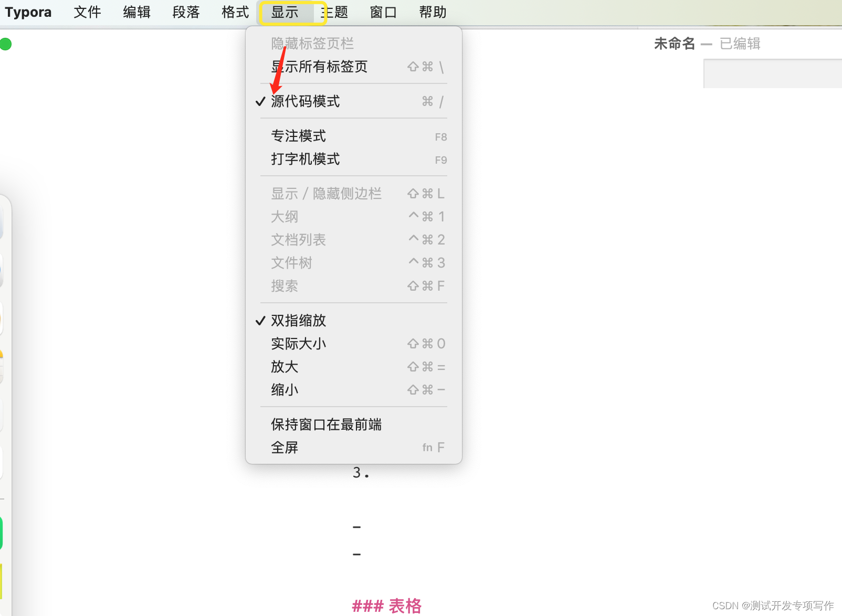Click the green window zoom button

point(6,44)
